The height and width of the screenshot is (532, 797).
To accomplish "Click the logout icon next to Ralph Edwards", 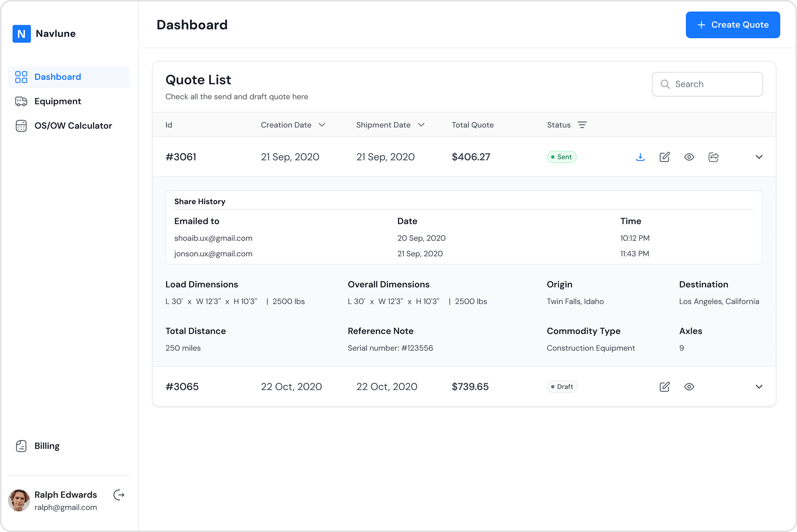I will (x=119, y=495).
